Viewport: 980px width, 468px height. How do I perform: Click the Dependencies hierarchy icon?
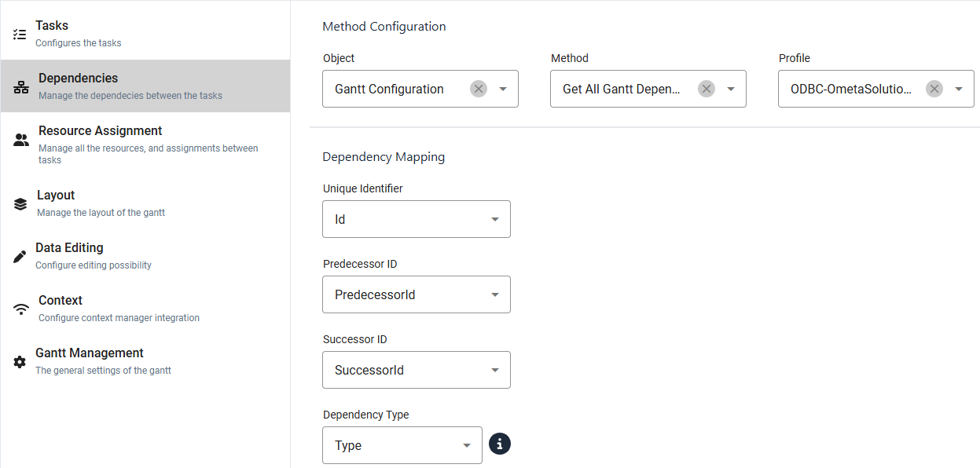[21, 87]
